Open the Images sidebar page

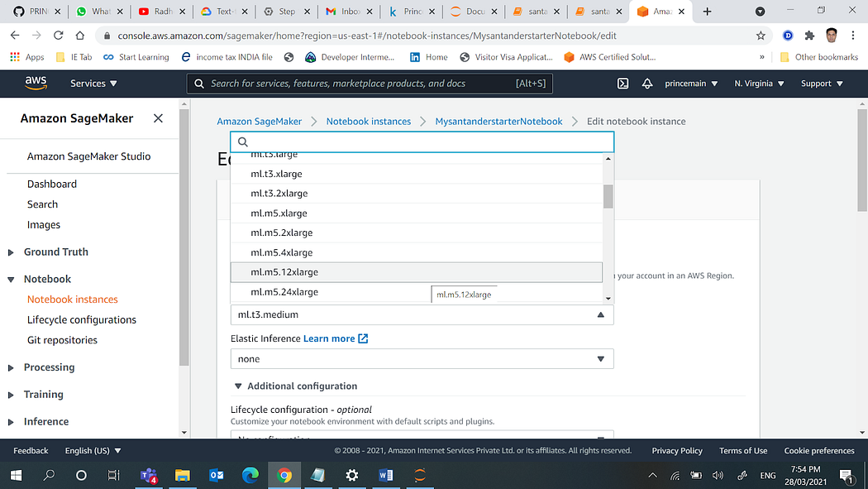[x=44, y=225]
